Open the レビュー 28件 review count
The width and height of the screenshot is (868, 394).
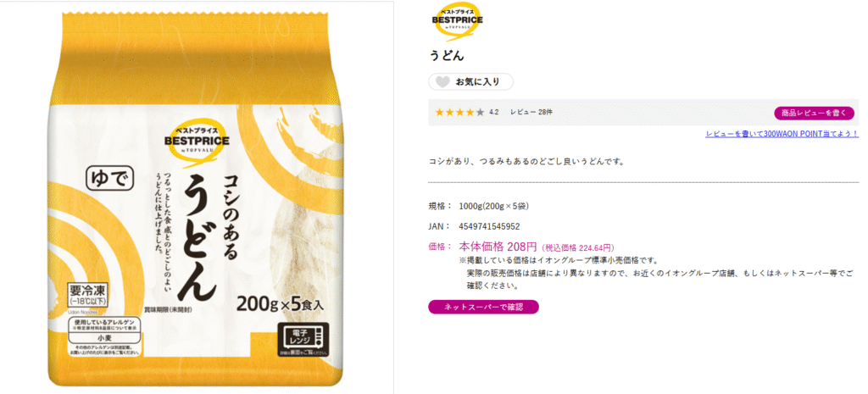(x=531, y=113)
